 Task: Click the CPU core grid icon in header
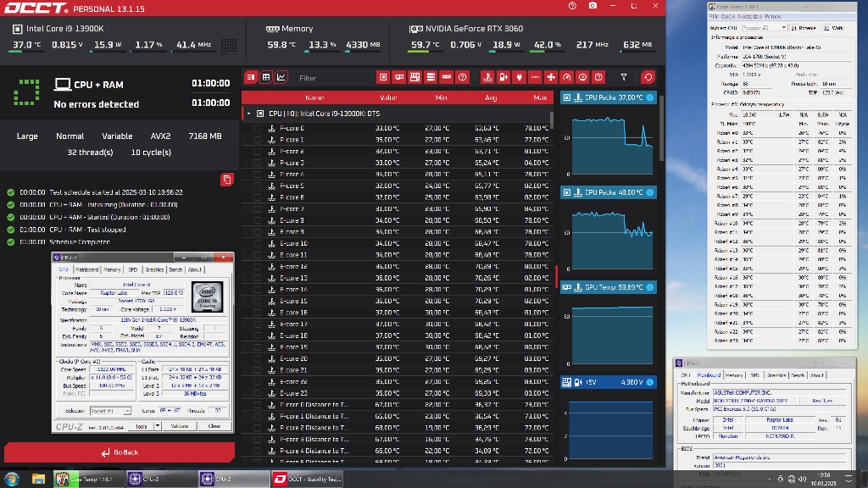pyautogui.click(x=229, y=46)
